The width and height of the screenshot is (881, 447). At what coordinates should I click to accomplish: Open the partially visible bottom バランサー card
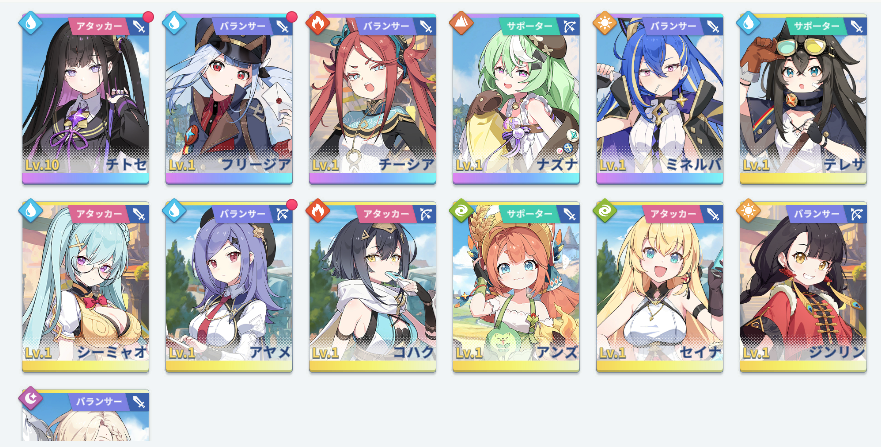pos(85,416)
